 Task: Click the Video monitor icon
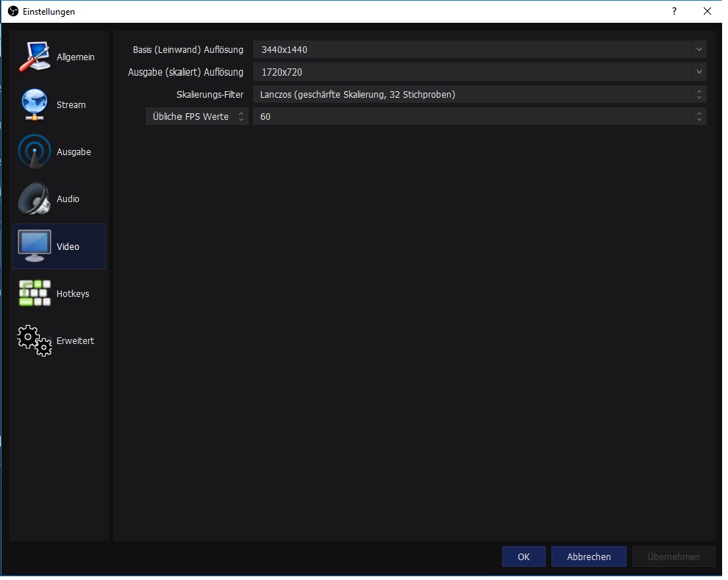[35, 246]
